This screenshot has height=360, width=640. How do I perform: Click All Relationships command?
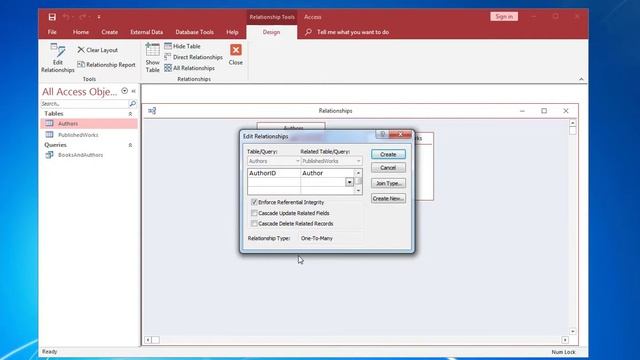[x=189, y=68]
